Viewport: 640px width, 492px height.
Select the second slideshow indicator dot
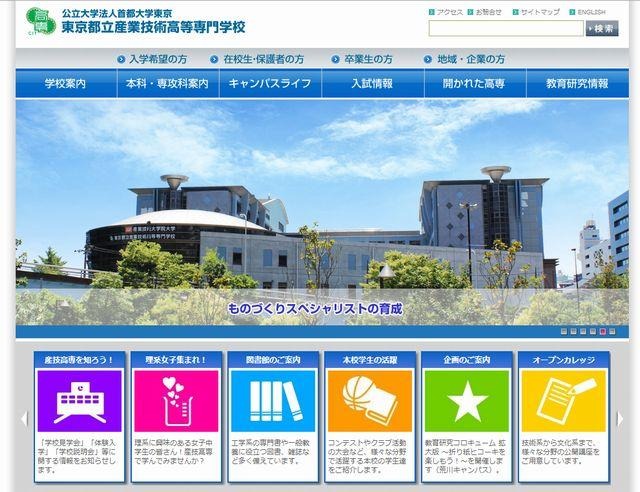[x=573, y=332]
